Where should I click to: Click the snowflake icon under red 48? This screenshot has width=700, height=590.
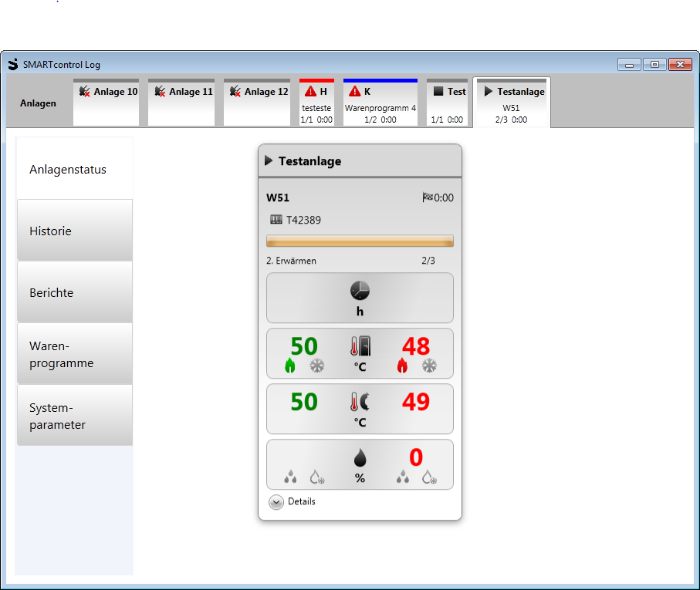[429, 366]
